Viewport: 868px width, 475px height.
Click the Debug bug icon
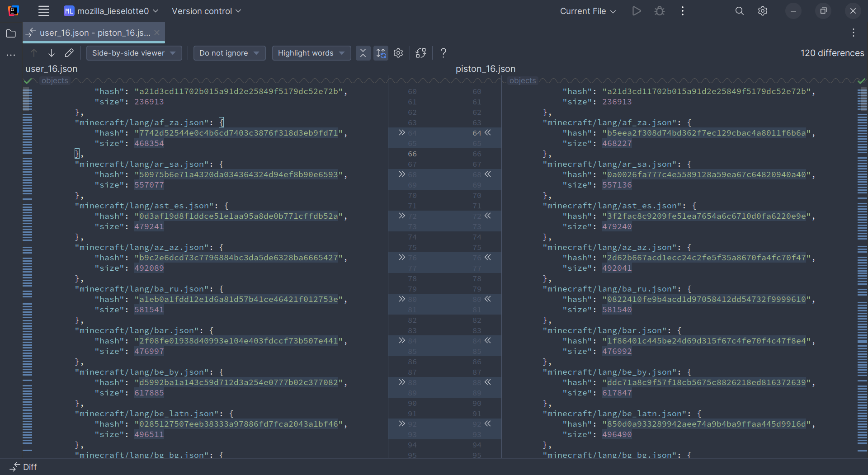point(660,11)
